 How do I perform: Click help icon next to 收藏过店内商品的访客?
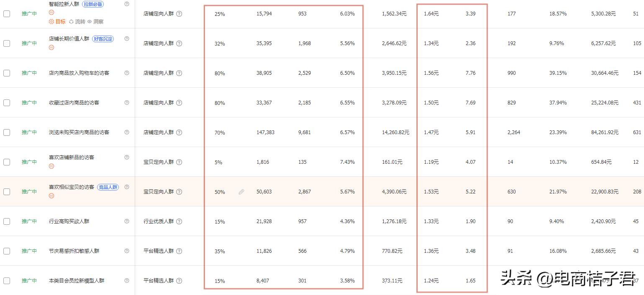click(x=127, y=102)
